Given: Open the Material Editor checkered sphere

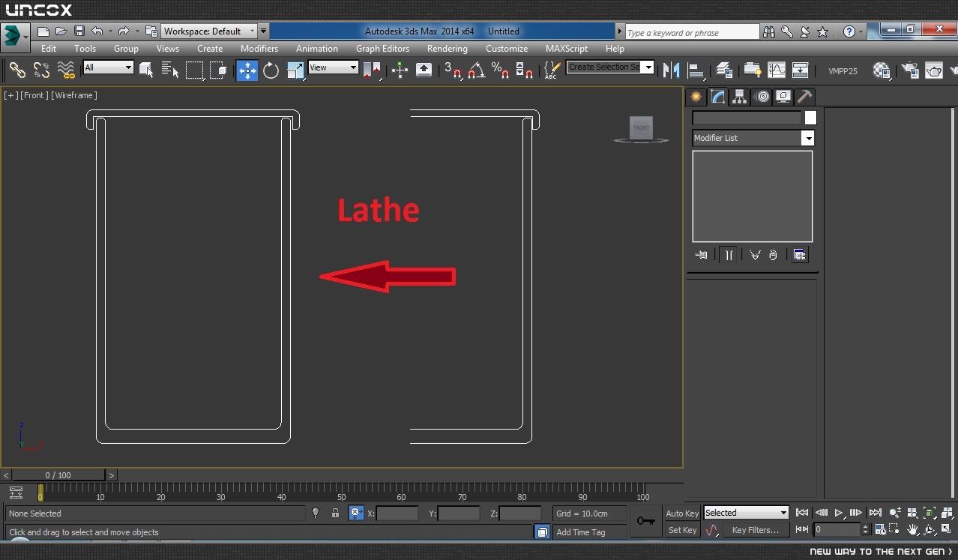Looking at the screenshot, I should click(882, 70).
